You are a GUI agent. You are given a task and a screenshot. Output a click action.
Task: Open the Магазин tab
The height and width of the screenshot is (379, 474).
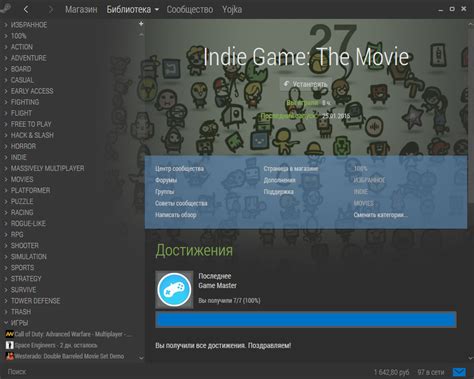pyautogui.click(x=81, y=10)
